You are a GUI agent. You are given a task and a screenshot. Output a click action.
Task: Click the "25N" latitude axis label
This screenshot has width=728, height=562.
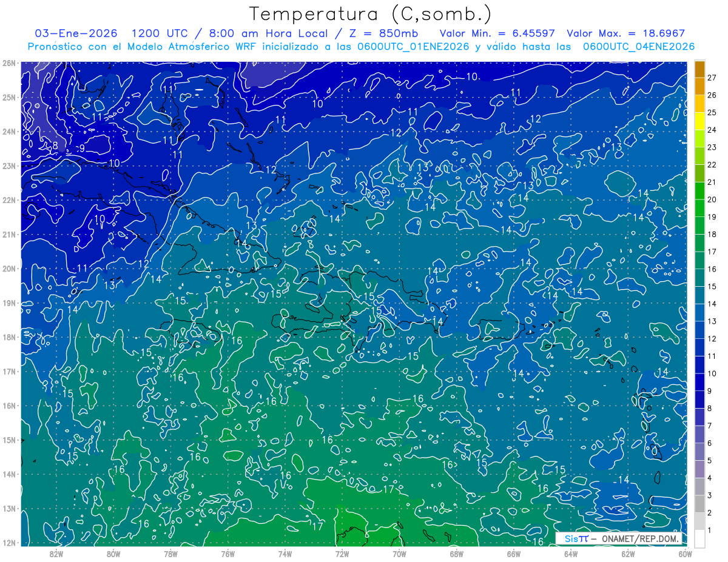(8, 97)
